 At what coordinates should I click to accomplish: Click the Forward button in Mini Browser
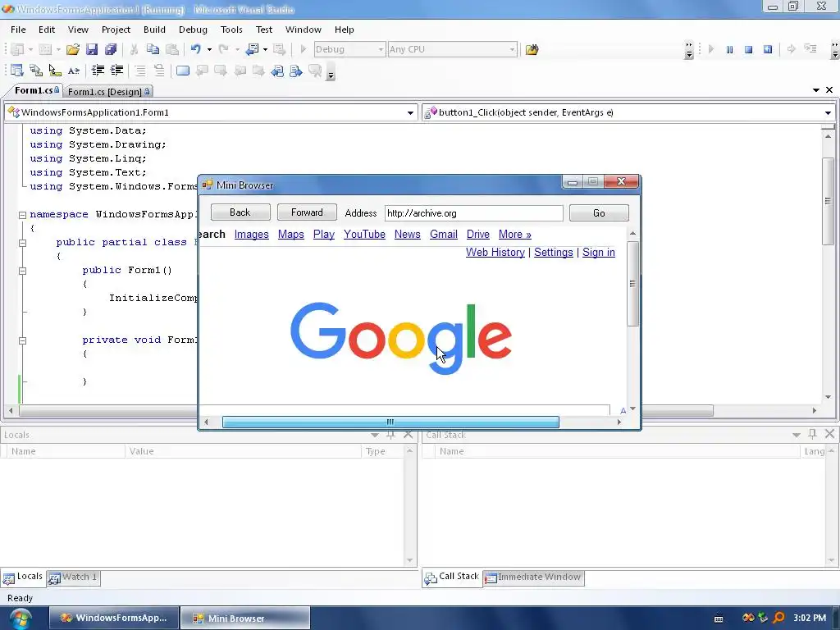tap(307, 212)
